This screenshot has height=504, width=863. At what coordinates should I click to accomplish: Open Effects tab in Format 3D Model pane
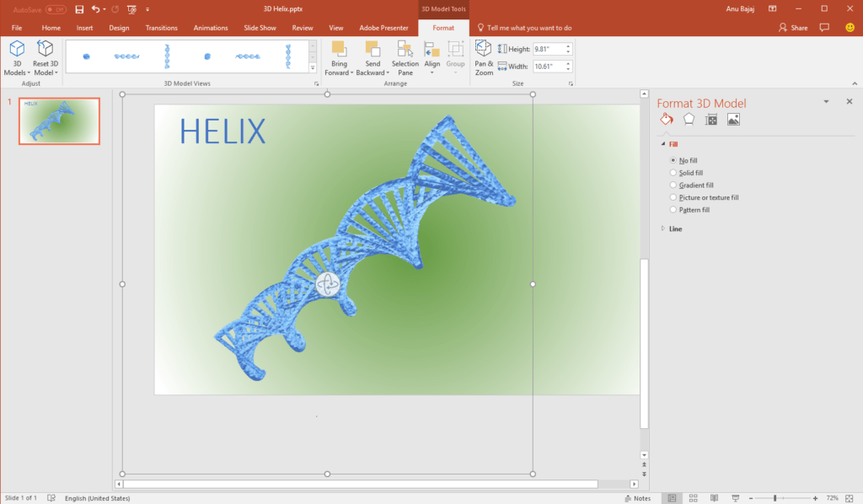coord(689,120)
